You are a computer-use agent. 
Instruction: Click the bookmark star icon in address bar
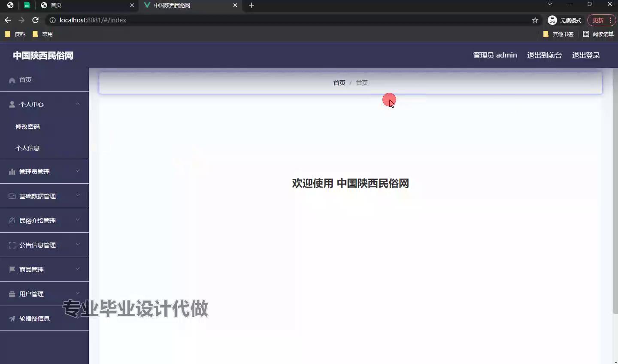click(535, 20)
